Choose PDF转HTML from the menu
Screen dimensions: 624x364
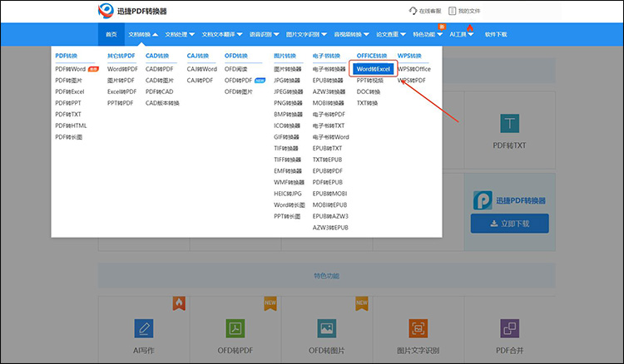[x=71, y=125]
